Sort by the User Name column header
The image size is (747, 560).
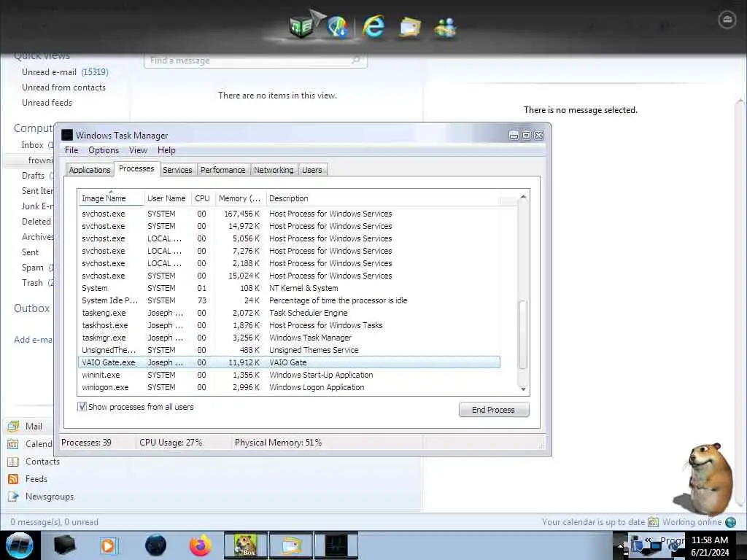point(166,198)
